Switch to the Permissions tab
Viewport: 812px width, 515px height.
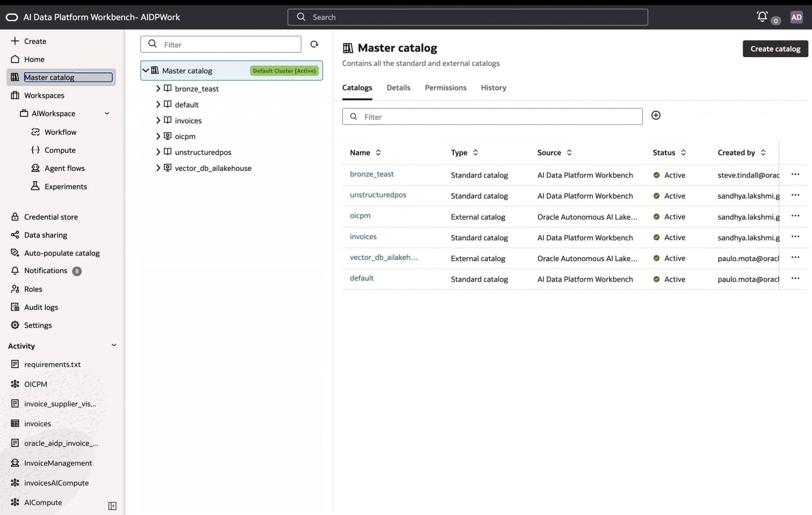[x=445, y=88]
